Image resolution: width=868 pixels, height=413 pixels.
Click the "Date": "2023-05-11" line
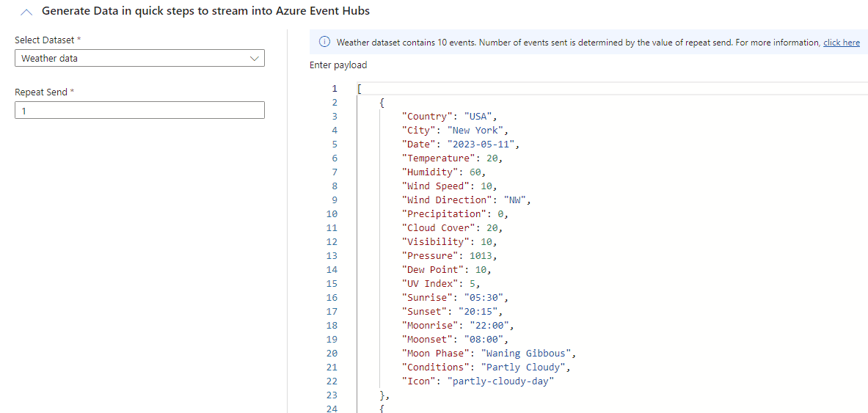[x=461, y=144]
